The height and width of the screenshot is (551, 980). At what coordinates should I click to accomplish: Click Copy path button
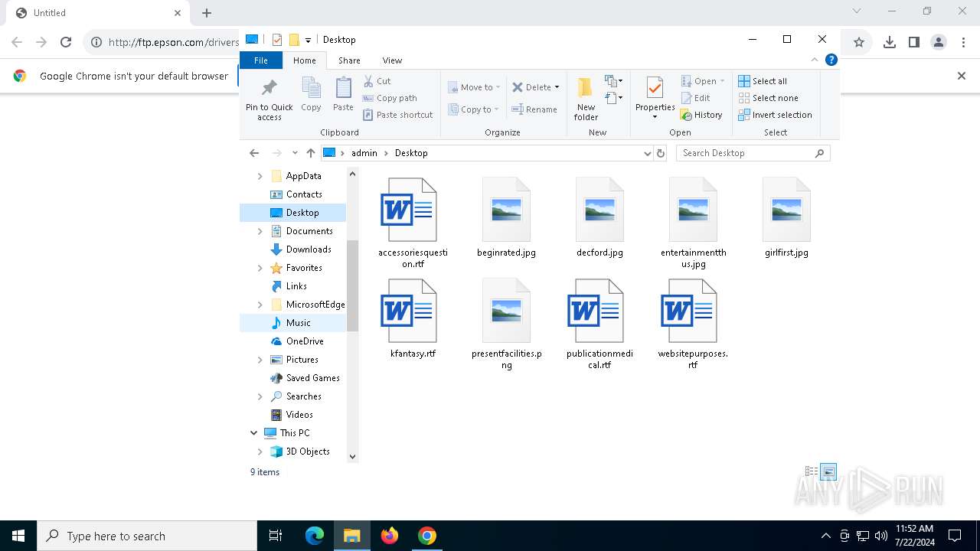(390, 98)
